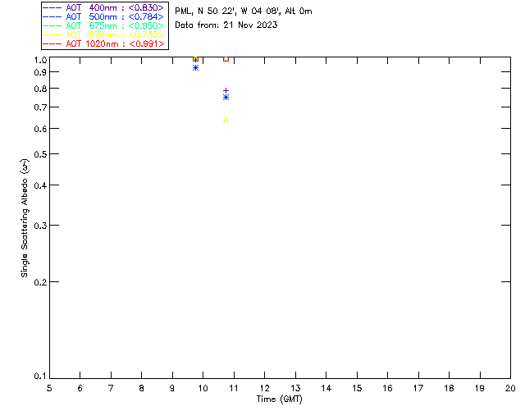This screenshot has height=420, width=525.
Task: Click the x-axis tick label '8'
Action: click(x=142, y=388)
